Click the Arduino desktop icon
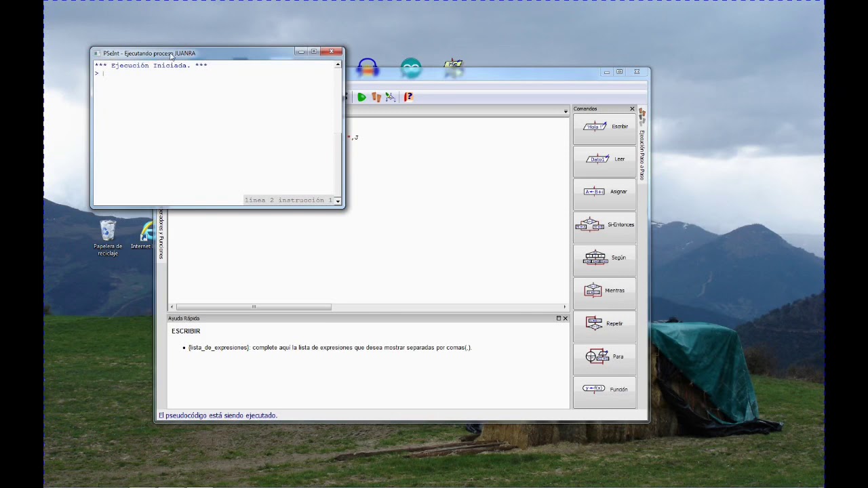Image resolution: width=868 pixels, height=488 pixels. point(411,67)
